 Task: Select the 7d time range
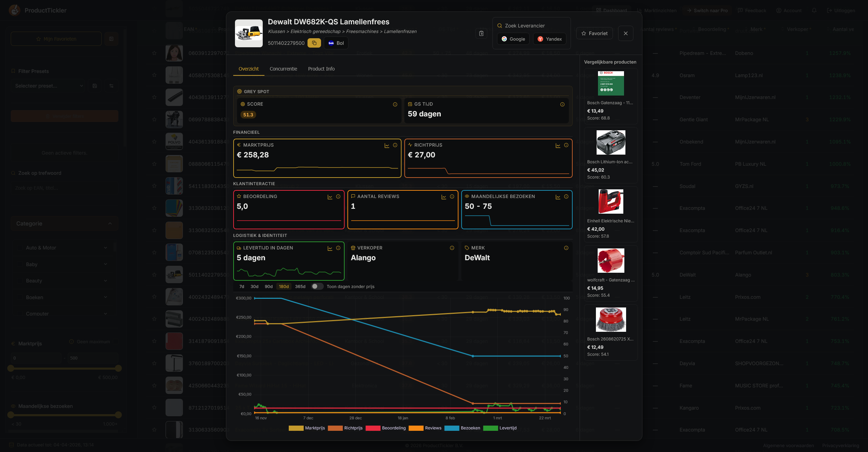[x=242, y=287]
